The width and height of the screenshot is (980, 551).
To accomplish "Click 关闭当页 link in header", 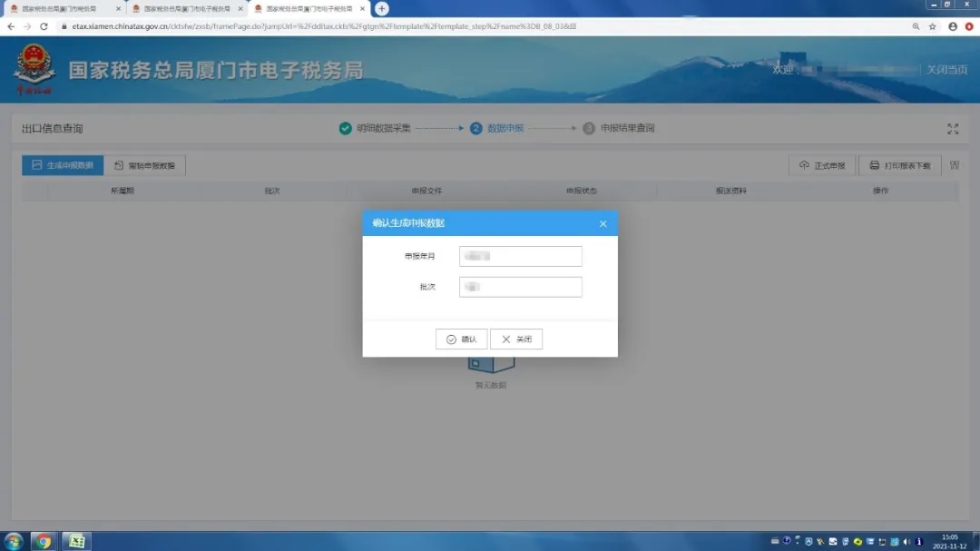I will point(946,70).
